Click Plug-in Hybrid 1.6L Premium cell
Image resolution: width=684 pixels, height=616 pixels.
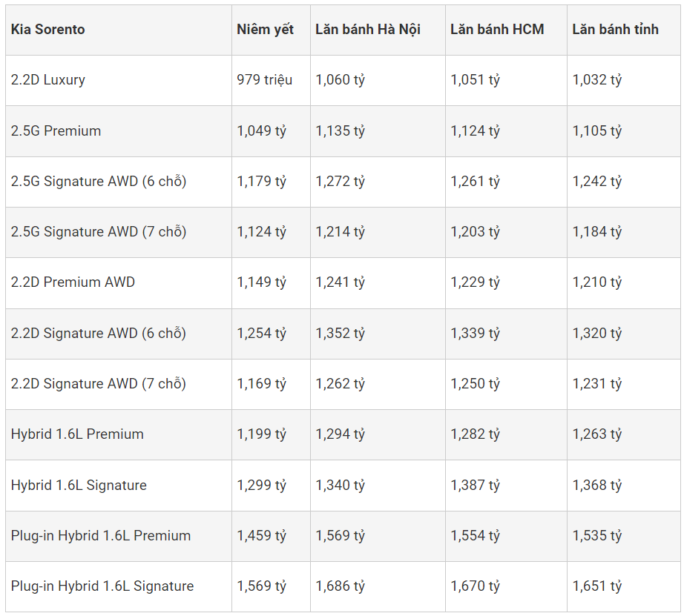101,536
